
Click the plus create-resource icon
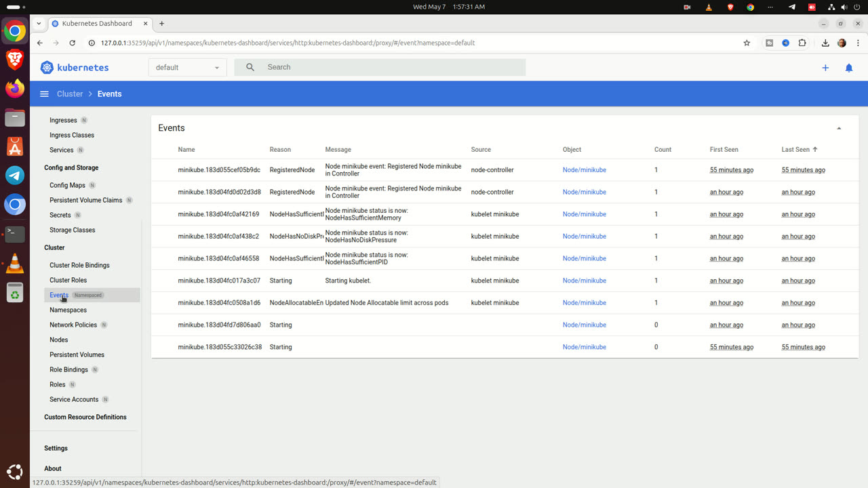pos(825,68)
